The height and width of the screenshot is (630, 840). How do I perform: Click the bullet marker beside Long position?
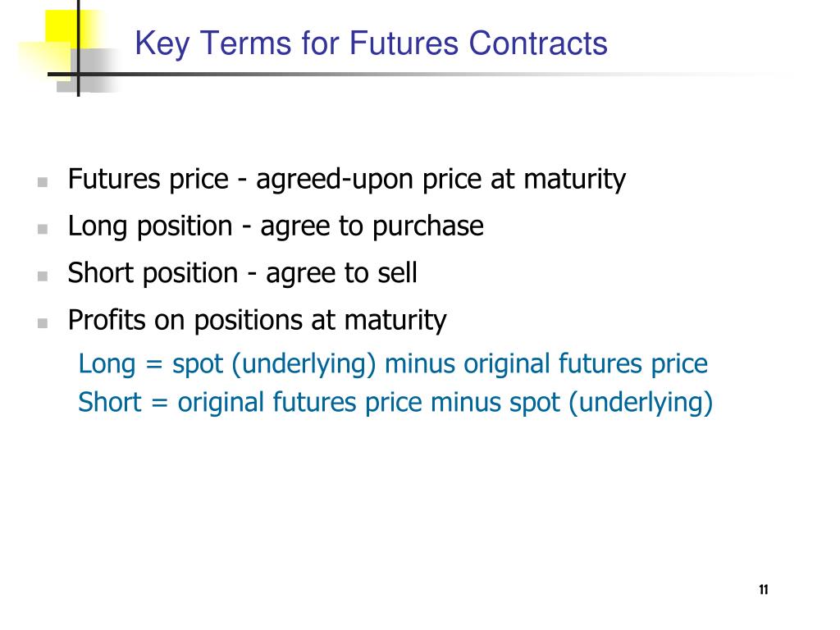point(43,230)
